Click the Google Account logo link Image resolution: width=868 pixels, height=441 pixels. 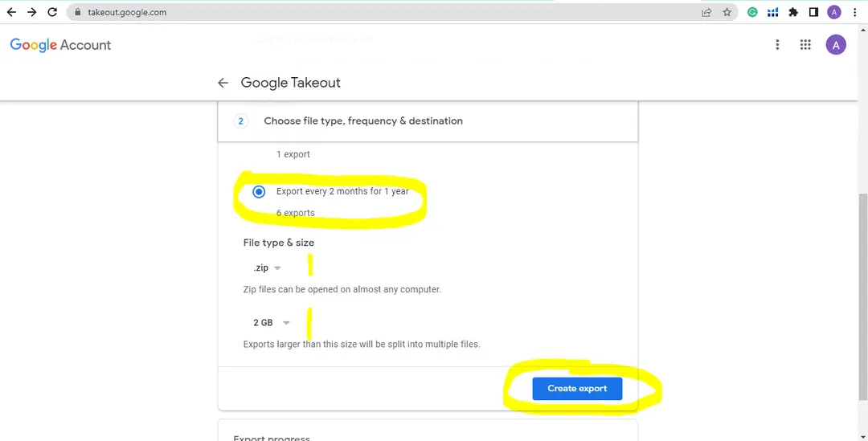60,45
